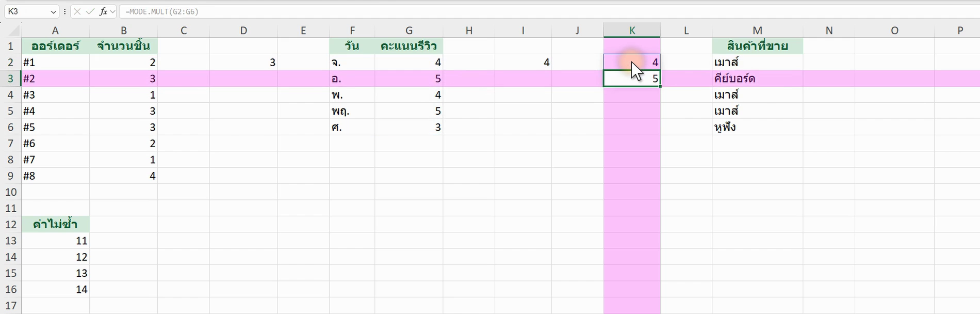
Task: Select cell containing order #1
Action: click(55, 62)
